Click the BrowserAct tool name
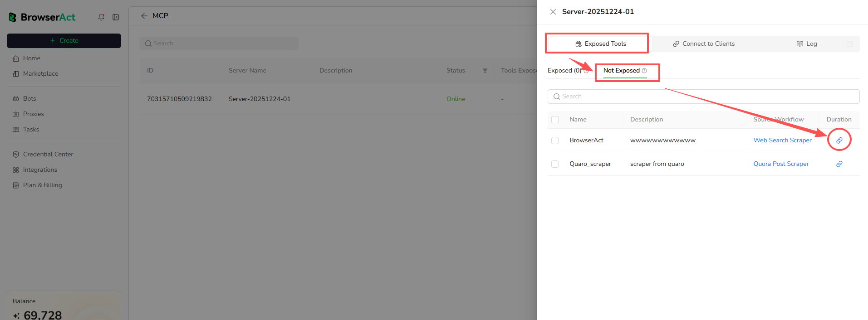This screenshot has height=320, width=868. click(586, 140)
